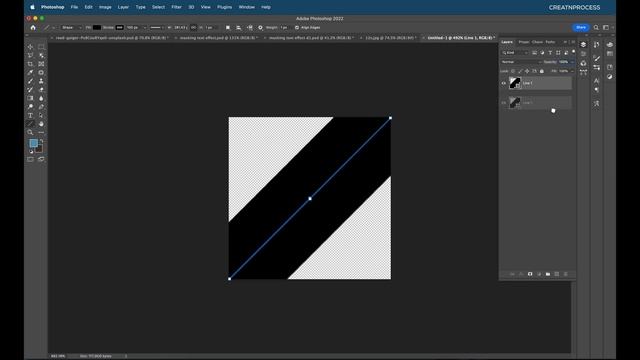Select the Line shape tool

[x=30, y=124]
